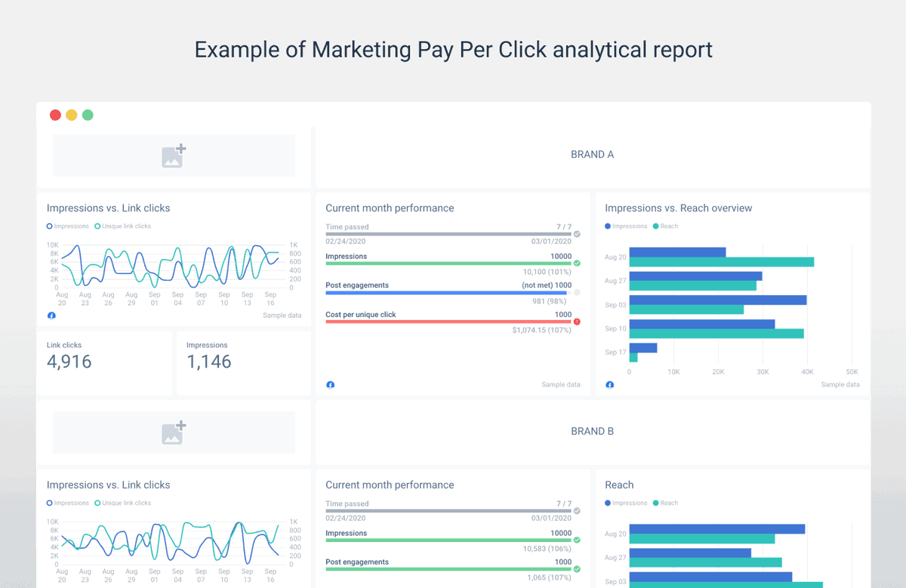Viewport: 906px width, 588px height.
Task: Click the add-image placeholder icon for Brand A logo
Action: pos(174,155)
